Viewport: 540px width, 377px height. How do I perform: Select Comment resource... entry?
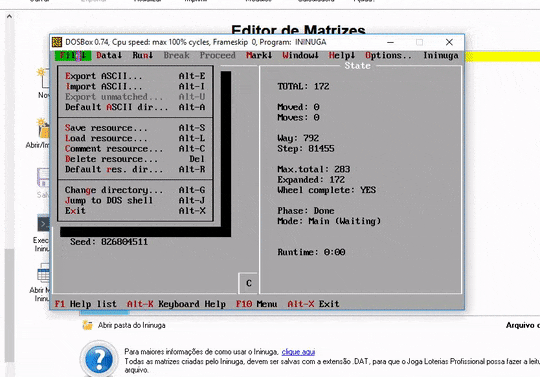135,148
